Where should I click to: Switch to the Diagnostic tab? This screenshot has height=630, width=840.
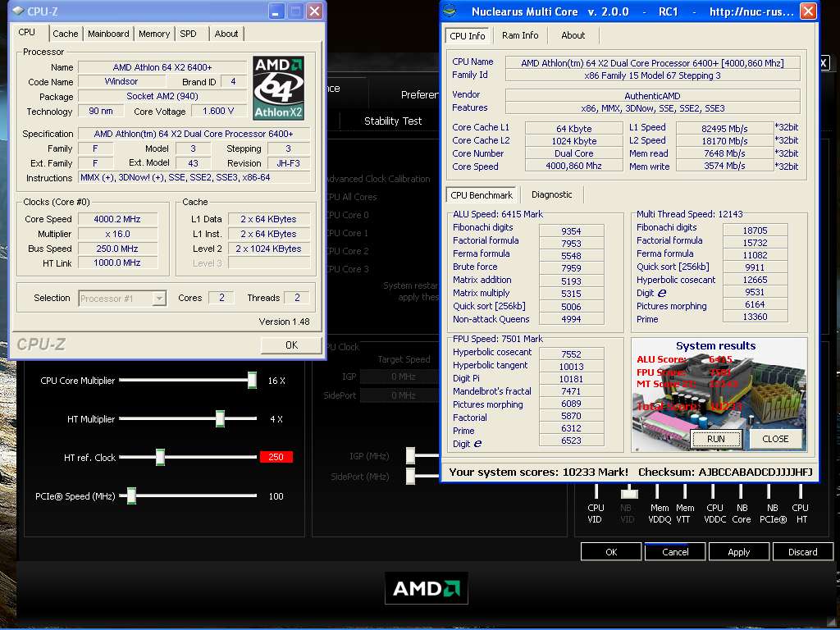pos(551,195)
